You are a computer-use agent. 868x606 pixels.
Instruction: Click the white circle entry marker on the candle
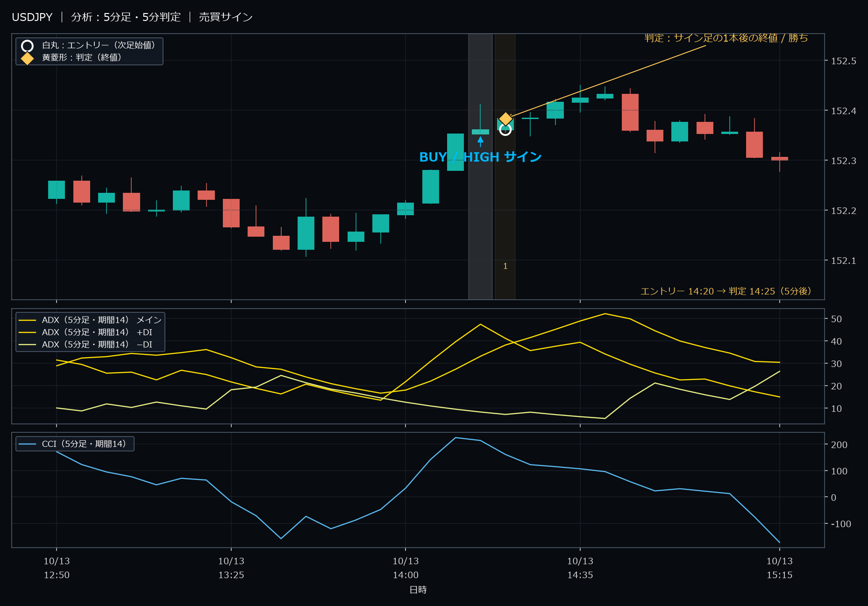click(x=505, y=130)
